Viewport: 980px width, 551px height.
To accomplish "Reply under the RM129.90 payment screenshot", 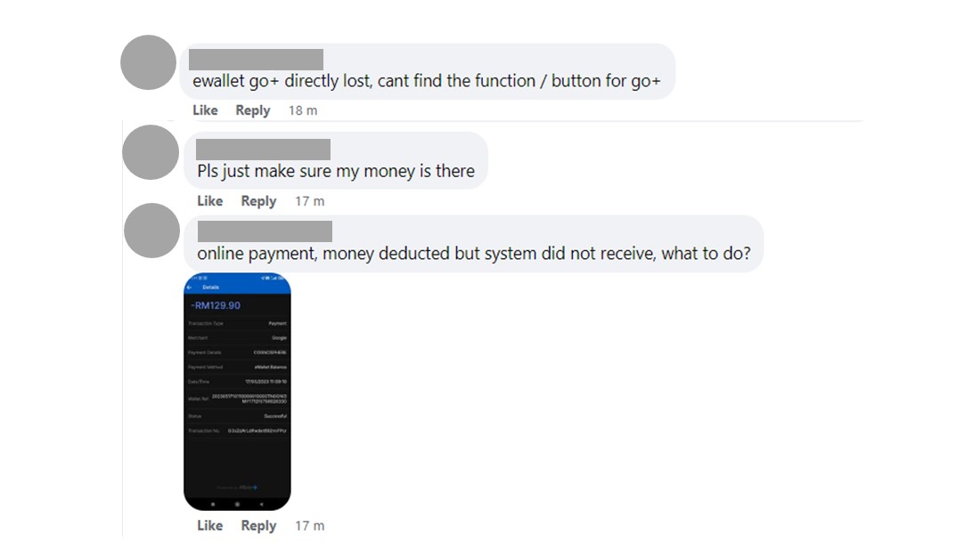I will pyautogui.click(x=258, y=525).
